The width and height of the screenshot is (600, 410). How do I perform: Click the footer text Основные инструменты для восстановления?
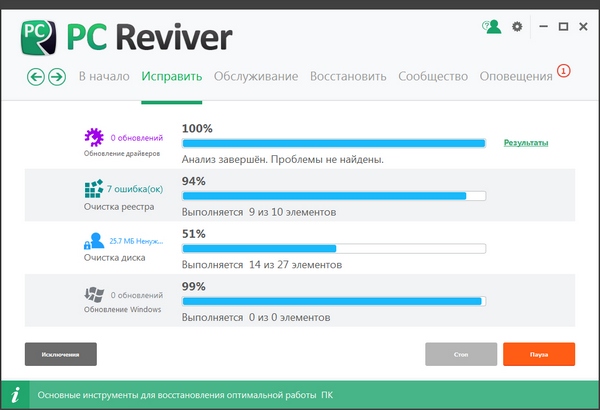click(x=185, y=395)
